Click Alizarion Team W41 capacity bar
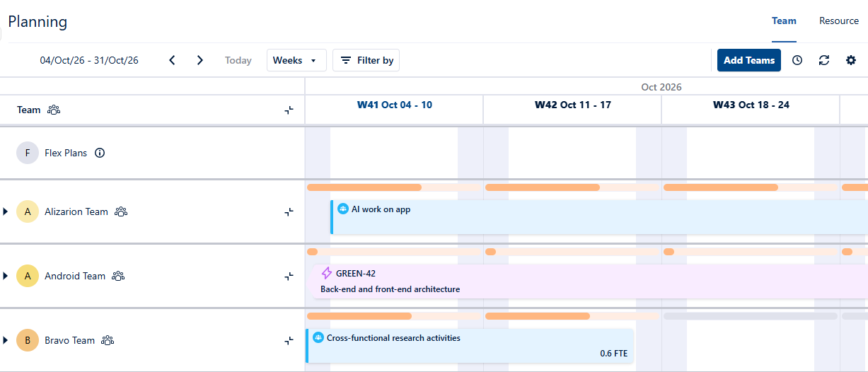This screenshot has width=868, height=372. (394, 187)
